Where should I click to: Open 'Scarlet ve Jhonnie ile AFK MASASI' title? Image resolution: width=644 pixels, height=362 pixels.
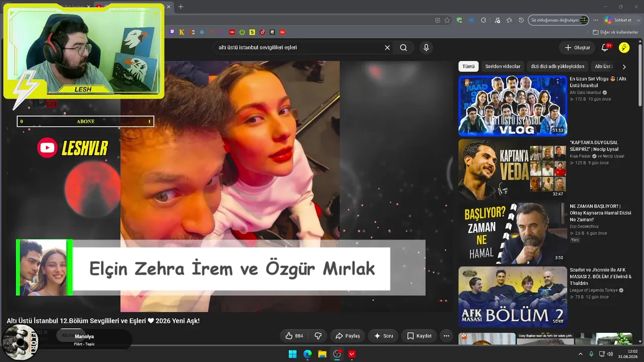pyautogui.click(x=600, y=277)
